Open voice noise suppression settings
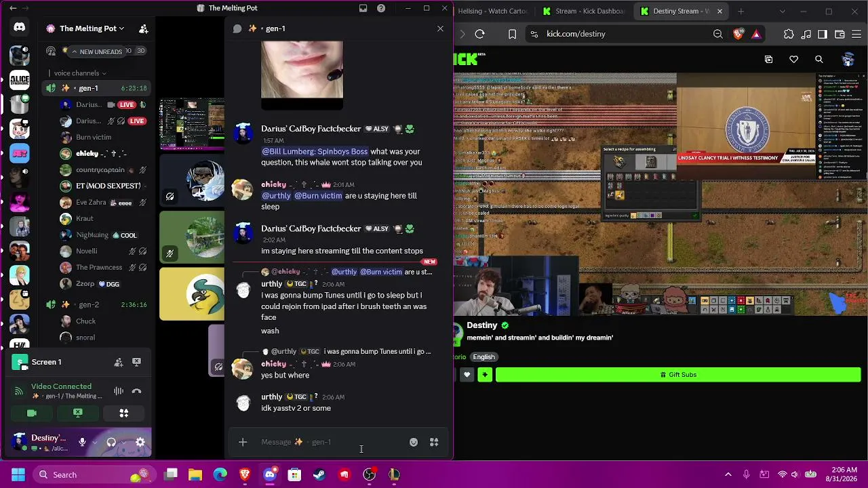The height and width of the screenshot is (488, 868). tap(119, 391)
